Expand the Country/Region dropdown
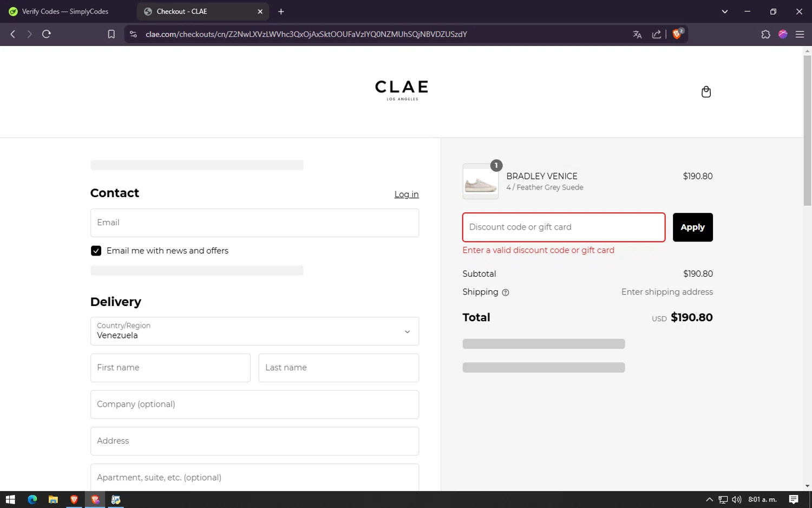The width and height of the screenshot is (812, 508). [x=254, y=331]
